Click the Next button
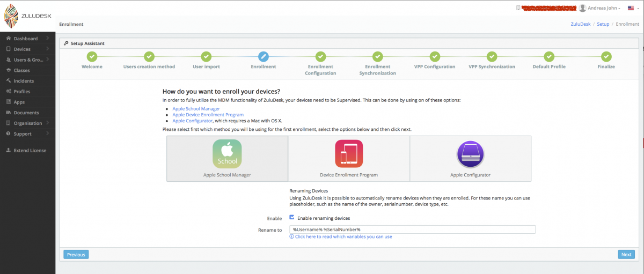Viewport: 644px width, 274px height. coord(626,255)
